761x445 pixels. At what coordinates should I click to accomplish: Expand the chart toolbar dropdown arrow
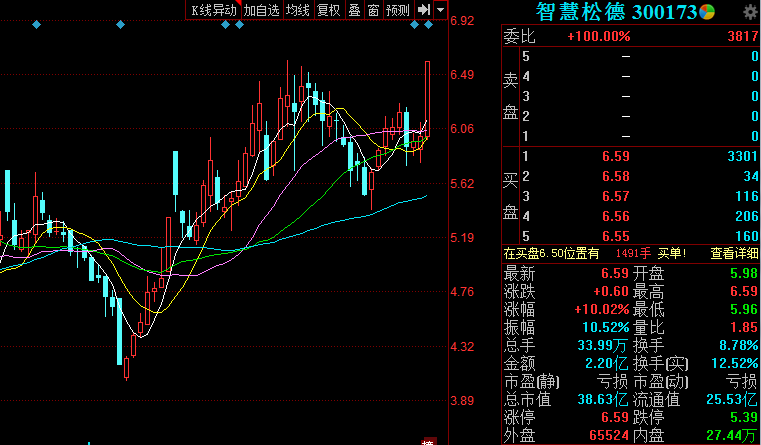[x=440, y=10]
